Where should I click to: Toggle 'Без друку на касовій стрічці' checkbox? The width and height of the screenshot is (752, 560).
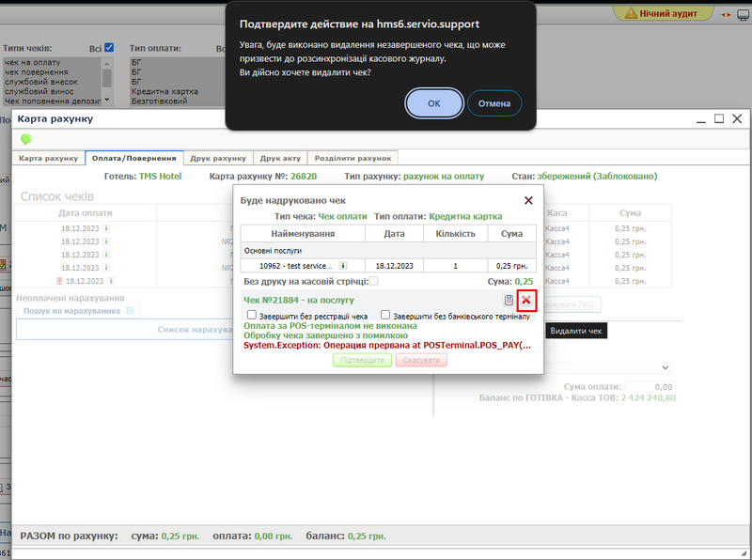click(374, 281)
